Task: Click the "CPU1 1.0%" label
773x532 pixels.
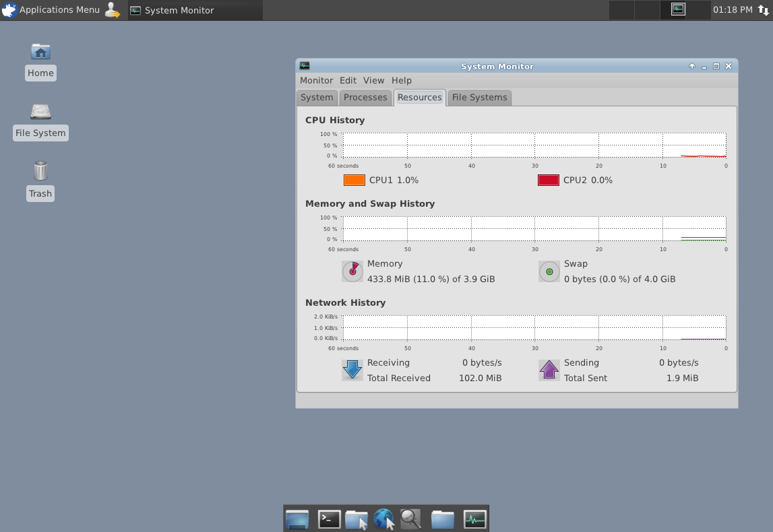Action: [394, 180]
